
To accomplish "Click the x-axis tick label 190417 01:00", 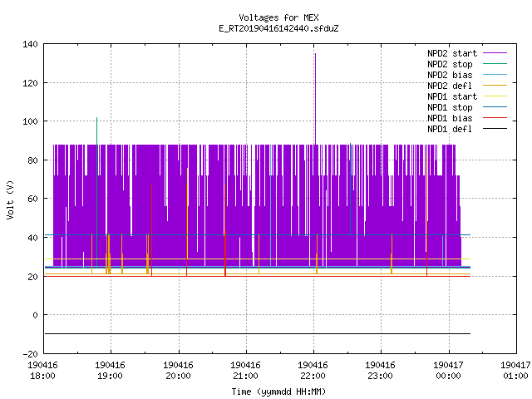I will (515, 371).
